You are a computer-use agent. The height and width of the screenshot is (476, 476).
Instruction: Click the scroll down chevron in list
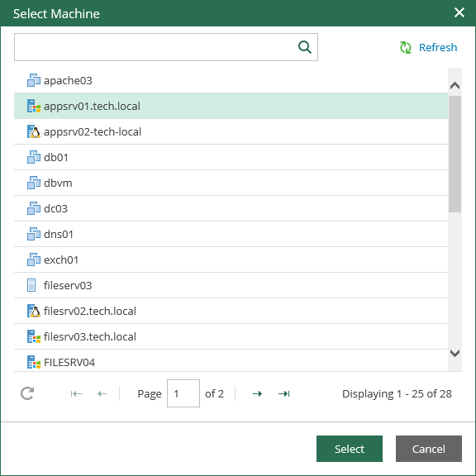click(x=455, y=353)
